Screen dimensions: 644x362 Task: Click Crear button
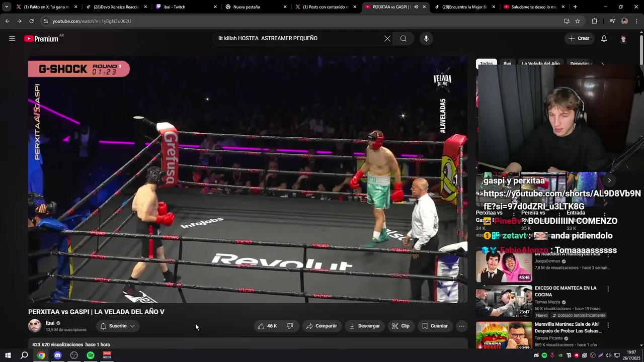[x=579, y=38]
